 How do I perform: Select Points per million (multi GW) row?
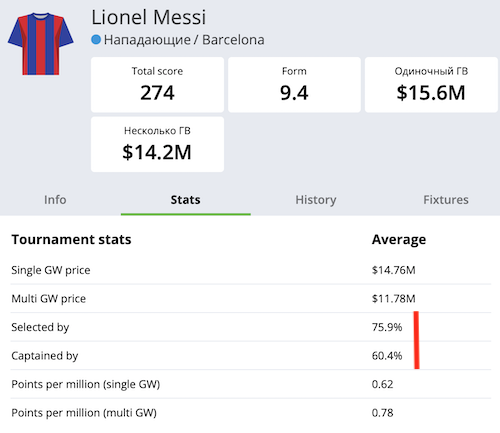pyautogui.click(x=251, y=413)
